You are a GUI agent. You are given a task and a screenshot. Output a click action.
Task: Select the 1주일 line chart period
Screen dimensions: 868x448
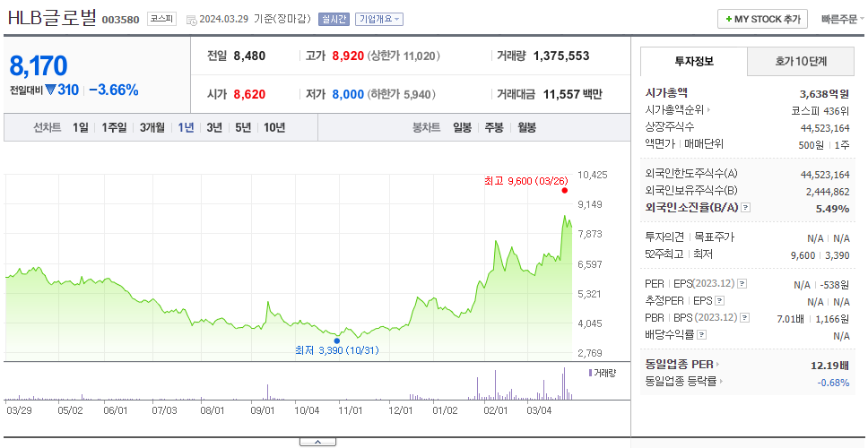(x=114, y=128)
